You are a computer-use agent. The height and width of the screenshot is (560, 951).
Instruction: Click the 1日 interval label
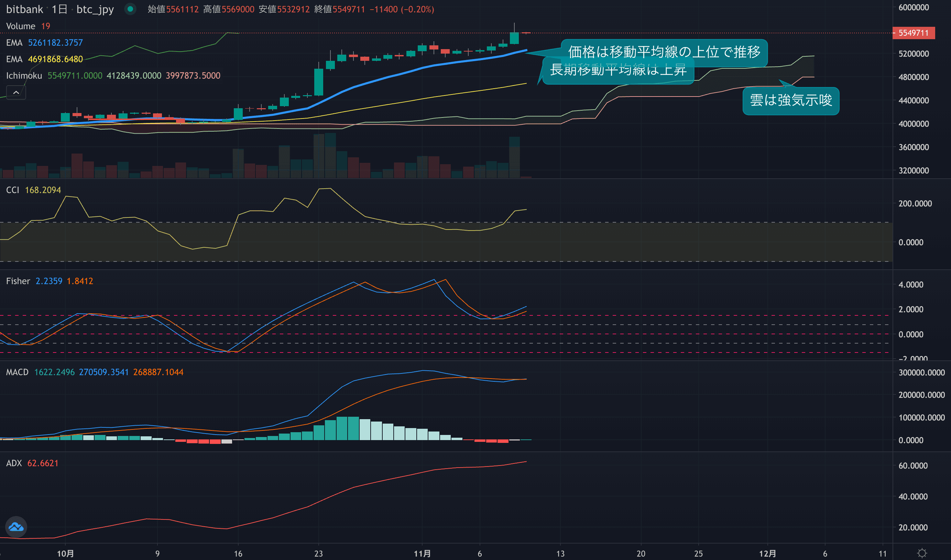tap(59, 9)
